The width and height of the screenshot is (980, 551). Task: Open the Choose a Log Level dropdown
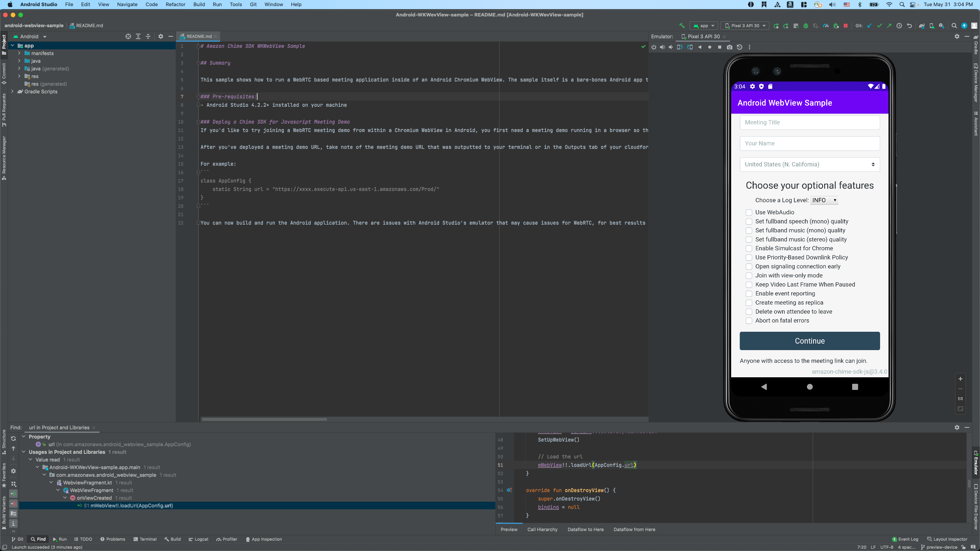[823, 200]
